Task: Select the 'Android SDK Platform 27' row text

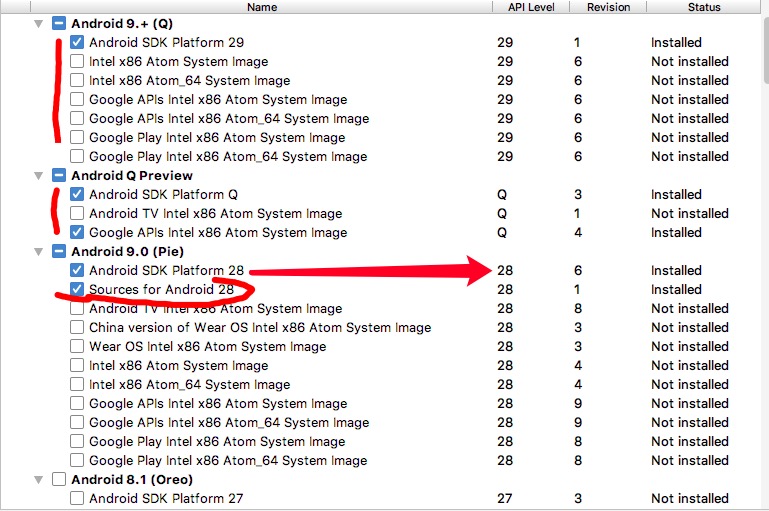Action: pyautogui.click(x=166, y=498)
